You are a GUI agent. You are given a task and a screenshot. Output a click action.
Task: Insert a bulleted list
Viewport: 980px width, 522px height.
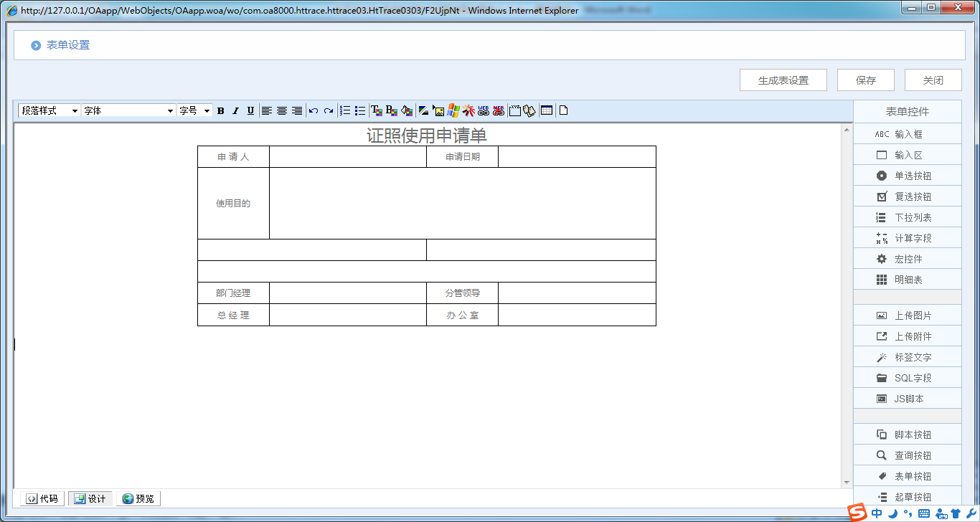point(360,110)
